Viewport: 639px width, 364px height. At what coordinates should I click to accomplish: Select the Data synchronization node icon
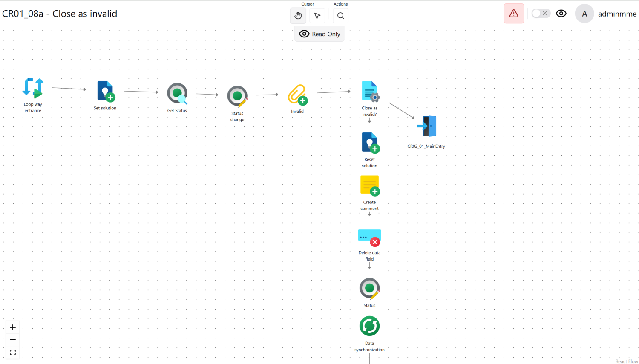[369, 327]
